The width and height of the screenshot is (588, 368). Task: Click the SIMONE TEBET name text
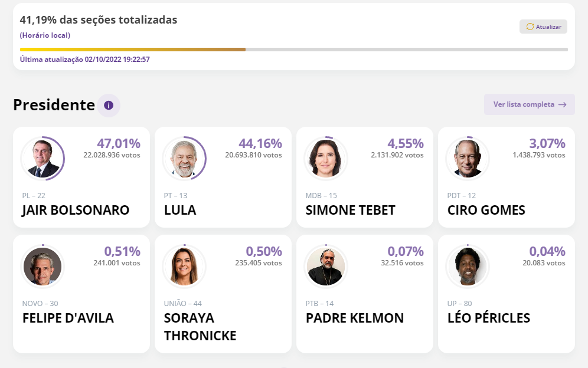coord(351,211)
